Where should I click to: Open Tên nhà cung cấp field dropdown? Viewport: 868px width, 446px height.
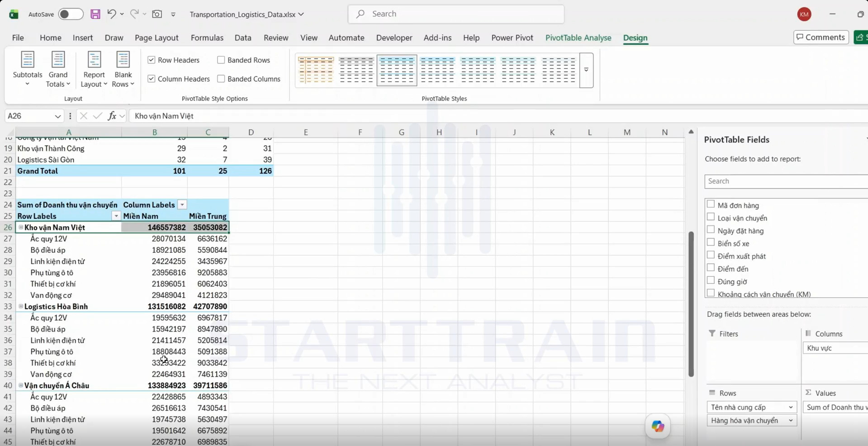coord(791,407)
